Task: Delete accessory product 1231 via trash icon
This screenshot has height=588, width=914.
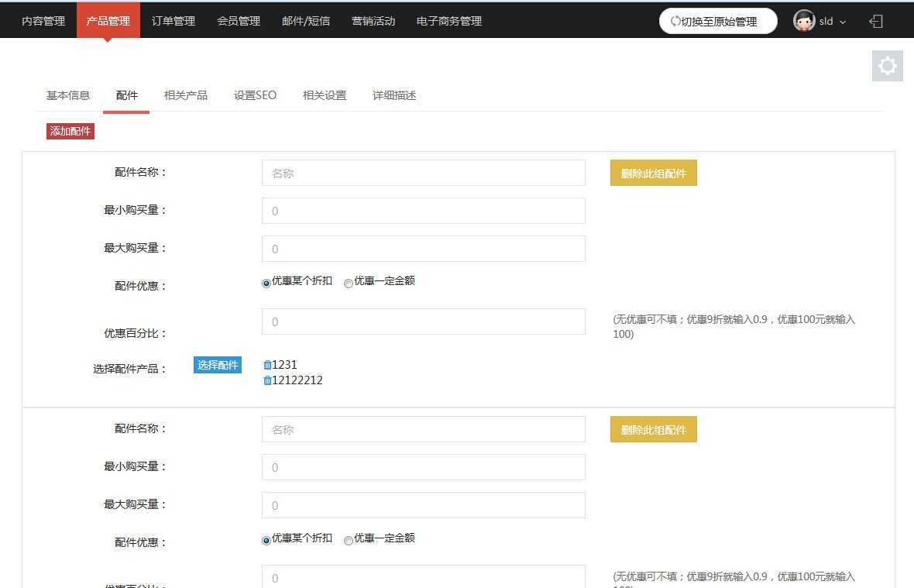Action: [x=267, y=365]
